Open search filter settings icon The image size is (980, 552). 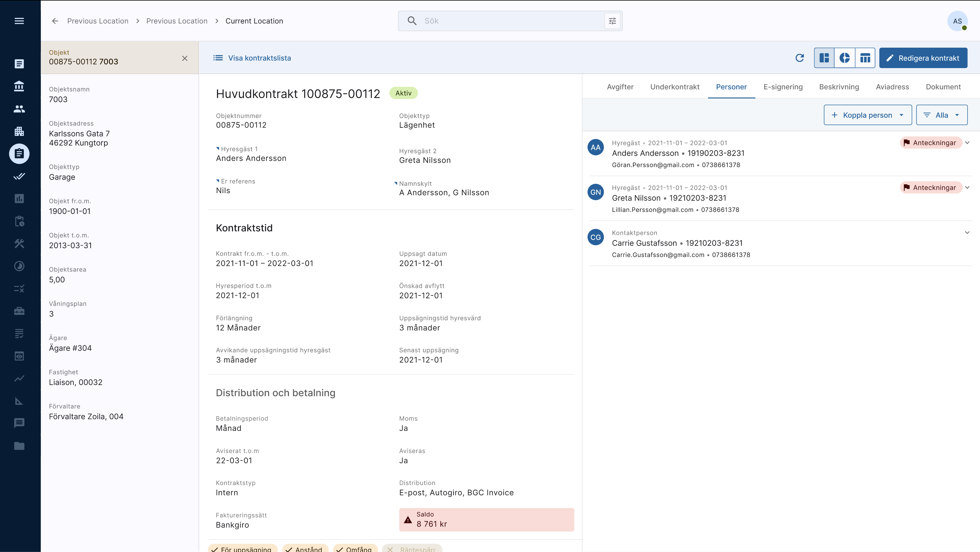pos(612,21)
